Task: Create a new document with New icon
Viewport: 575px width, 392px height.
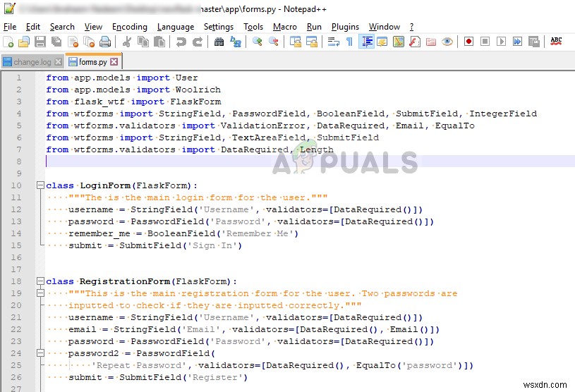Action: point(8,42)
